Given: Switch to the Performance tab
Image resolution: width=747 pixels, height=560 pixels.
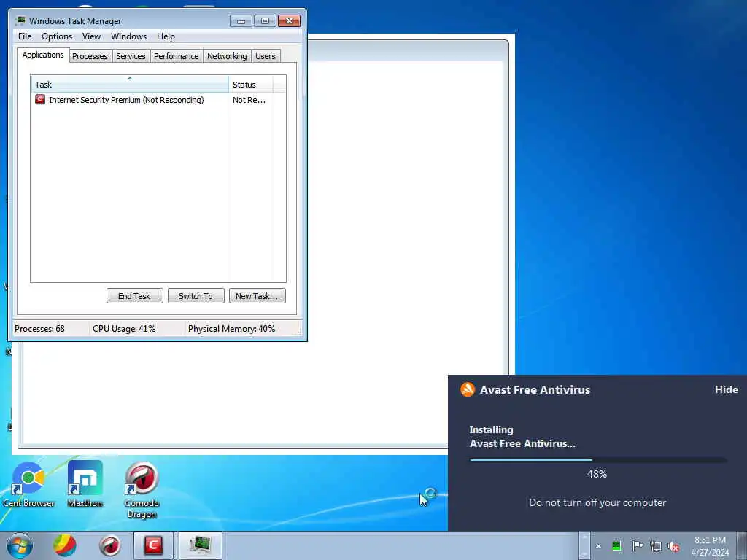Looking at the screenshot, I should pos(177,56).
